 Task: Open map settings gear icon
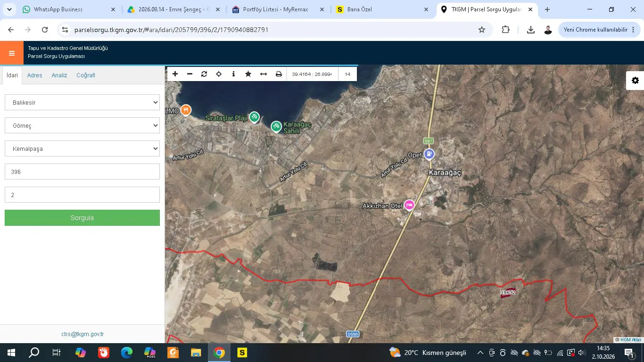point(635,81)
